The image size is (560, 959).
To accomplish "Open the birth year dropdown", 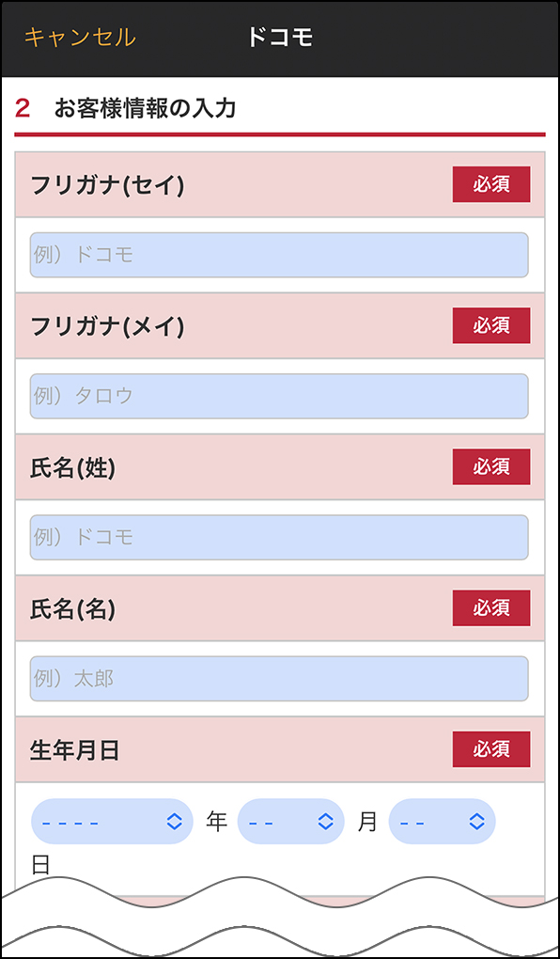I will tap(111, 821).
